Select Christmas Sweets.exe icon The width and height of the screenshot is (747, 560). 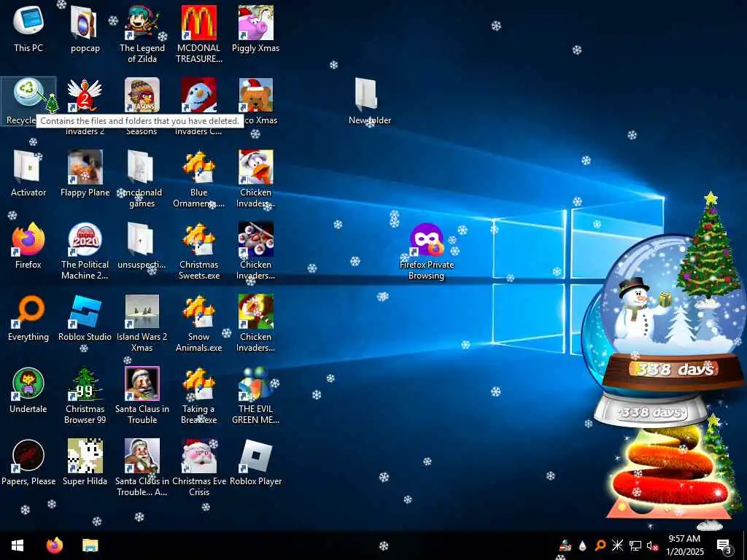pyautogui.click(x=198, y=250)
